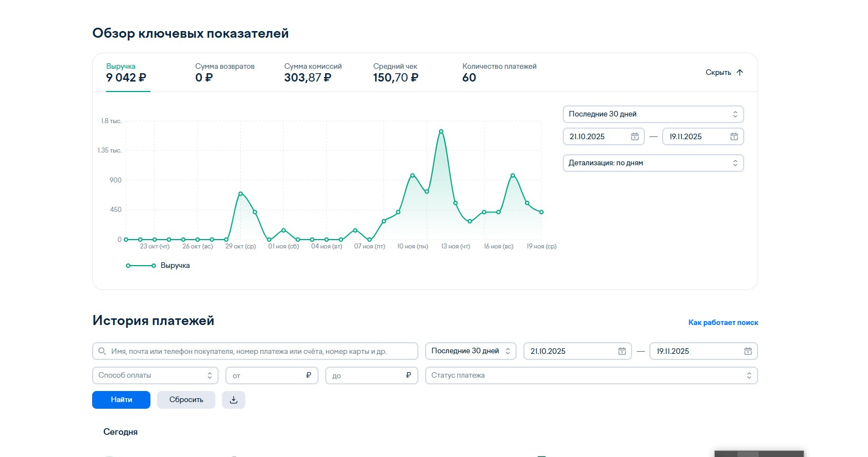The image size is (868, 457).
Task: Open calendar icon in chart end date 19.11.2025
Action: click(734, 136)
